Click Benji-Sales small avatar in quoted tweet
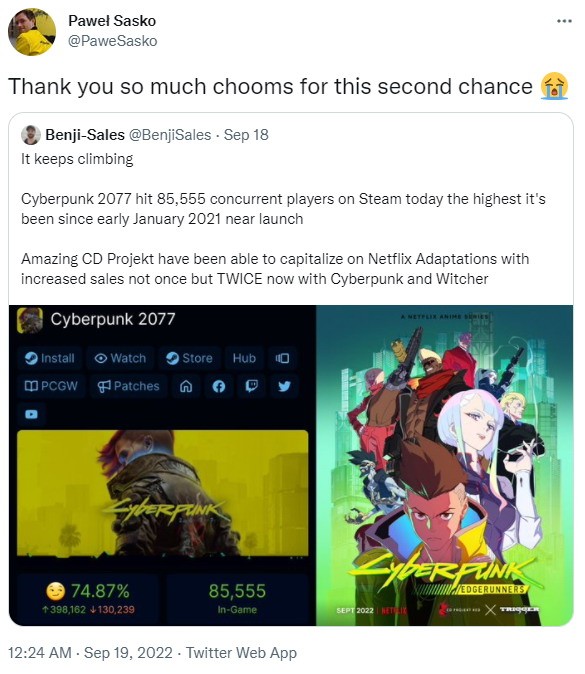Image resolution: width=585 pixels, height=674 pixels. pyautogui.click(x=31, y=135)
